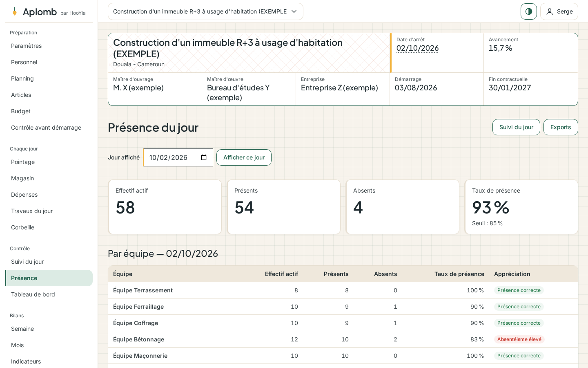Click the Présents 54 card
This screenshot has width=588, height=368.
pos(284,207)
